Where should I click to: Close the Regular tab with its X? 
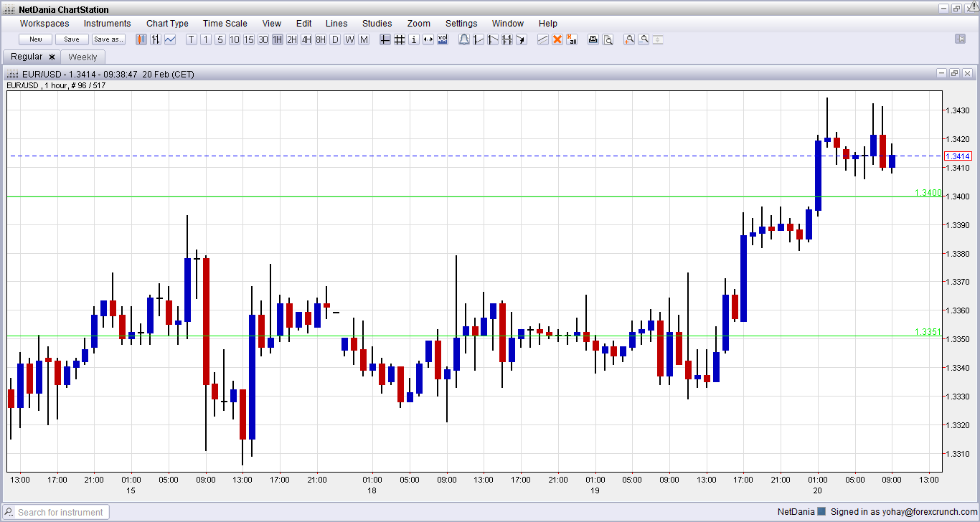(x=52, y=57)
